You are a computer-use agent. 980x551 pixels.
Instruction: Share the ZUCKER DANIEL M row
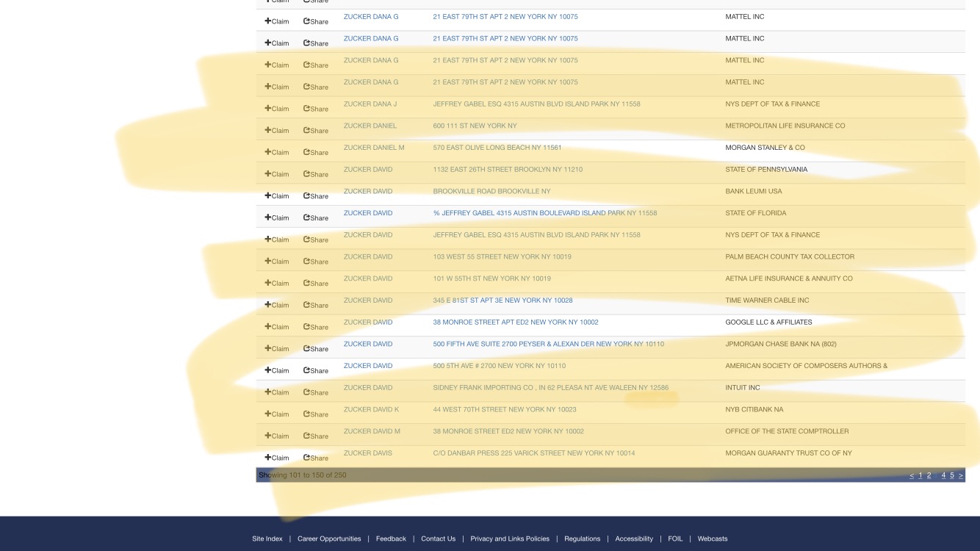point(316,152)
